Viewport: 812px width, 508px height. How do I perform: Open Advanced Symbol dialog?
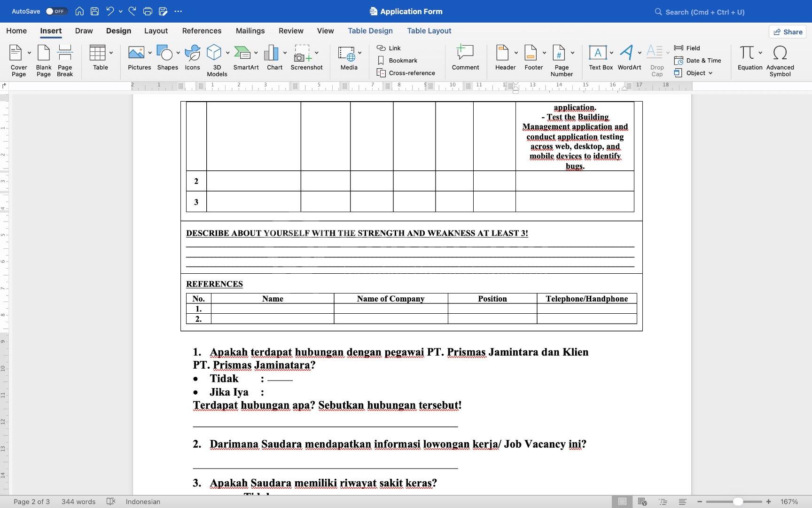(780, 60)
